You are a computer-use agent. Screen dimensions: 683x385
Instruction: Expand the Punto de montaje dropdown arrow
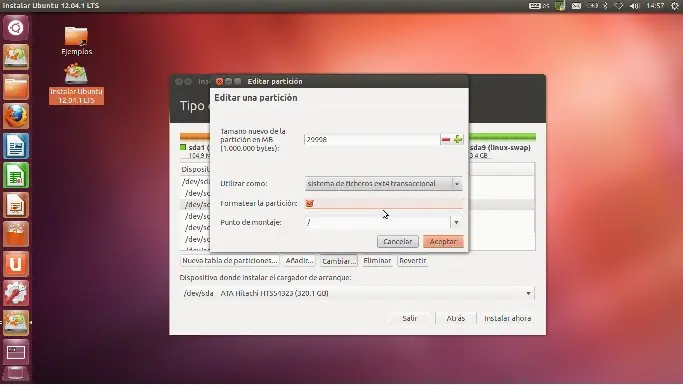point(456,223)
